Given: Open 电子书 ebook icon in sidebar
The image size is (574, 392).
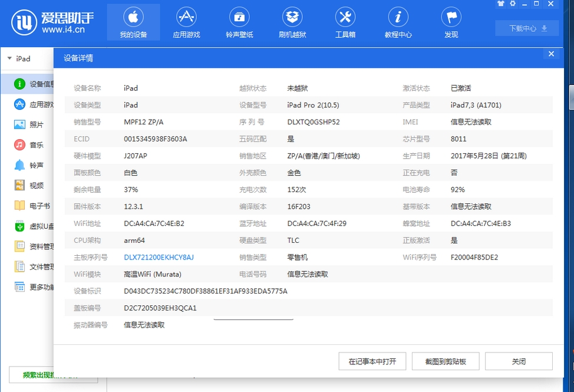Looking at the screenshot, I should click(19, 206).
